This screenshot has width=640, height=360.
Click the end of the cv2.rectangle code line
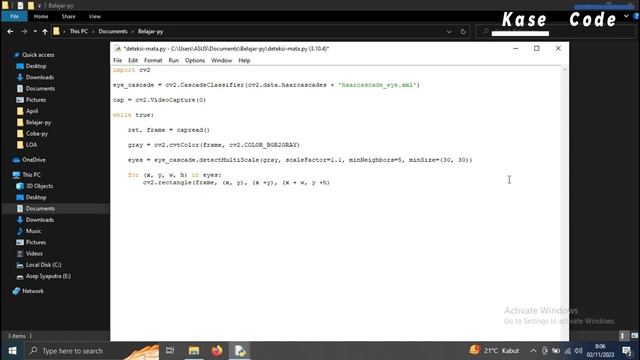point(330,182)
